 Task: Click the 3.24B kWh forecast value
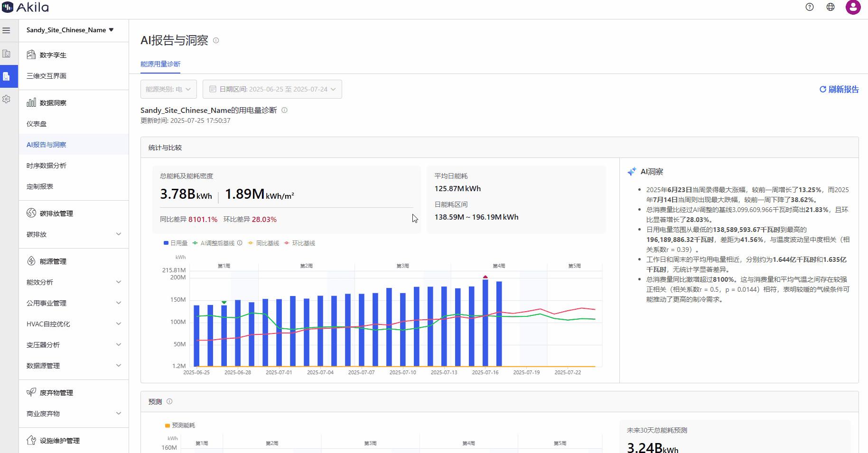[653, 447]
